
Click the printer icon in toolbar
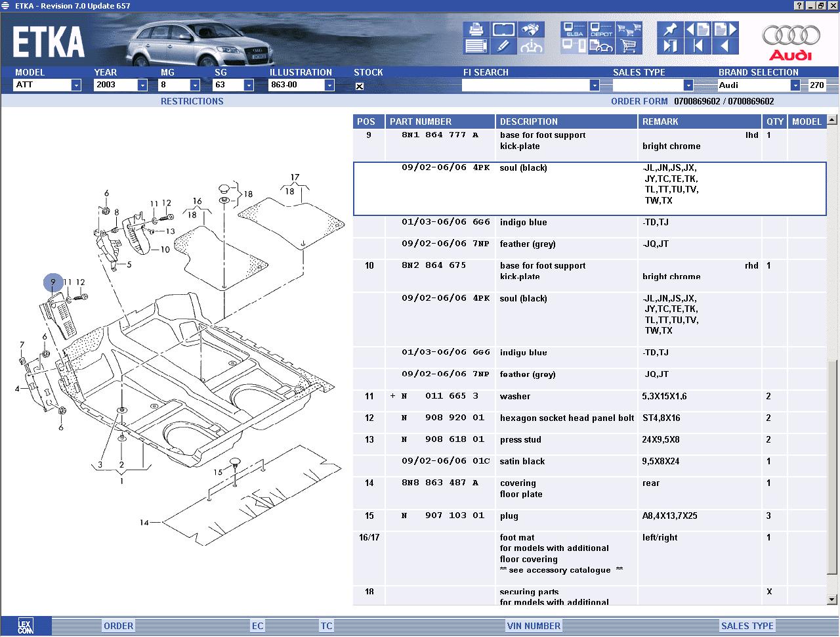tap(476, 30)
